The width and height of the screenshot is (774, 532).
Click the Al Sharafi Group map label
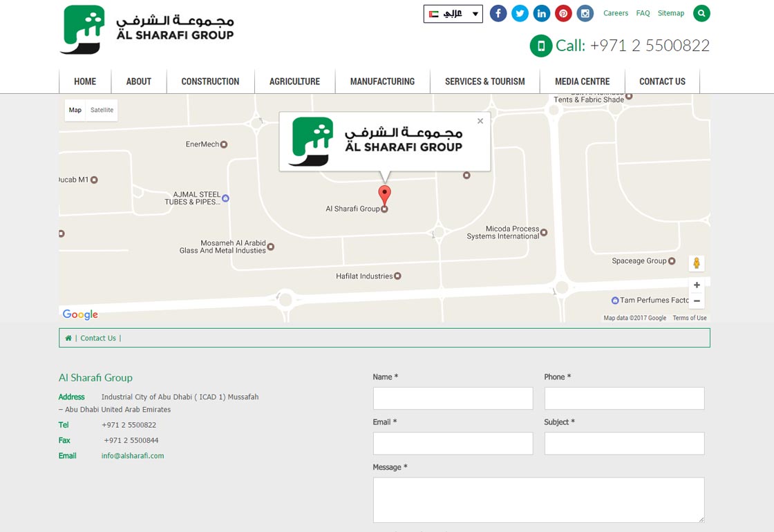pos(352,209)
